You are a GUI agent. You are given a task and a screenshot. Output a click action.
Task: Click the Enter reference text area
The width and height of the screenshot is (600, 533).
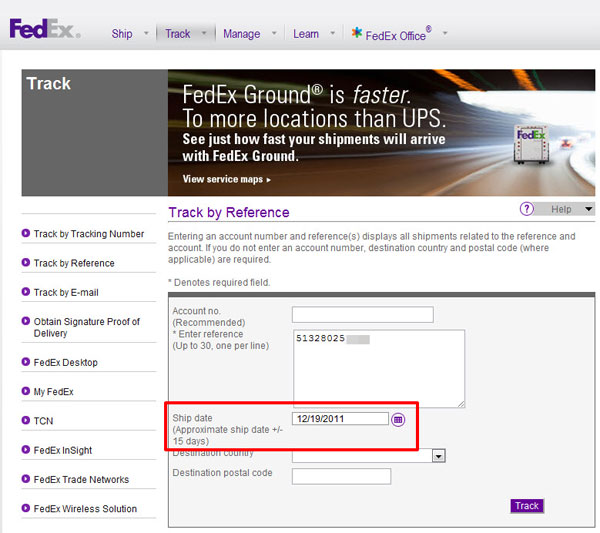click(379, 368)
